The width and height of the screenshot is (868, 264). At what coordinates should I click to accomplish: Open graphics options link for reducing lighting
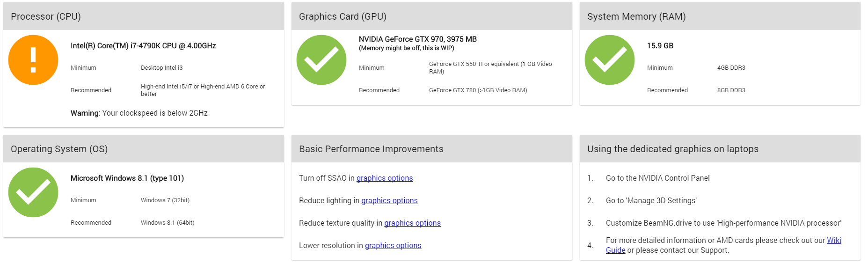click(x=389, y=201)
